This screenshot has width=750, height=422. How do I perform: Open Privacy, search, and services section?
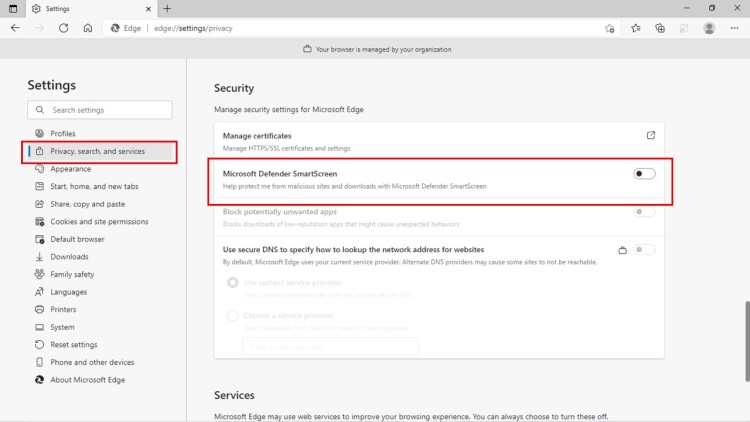pyautogui.click(x=97, y=151)
